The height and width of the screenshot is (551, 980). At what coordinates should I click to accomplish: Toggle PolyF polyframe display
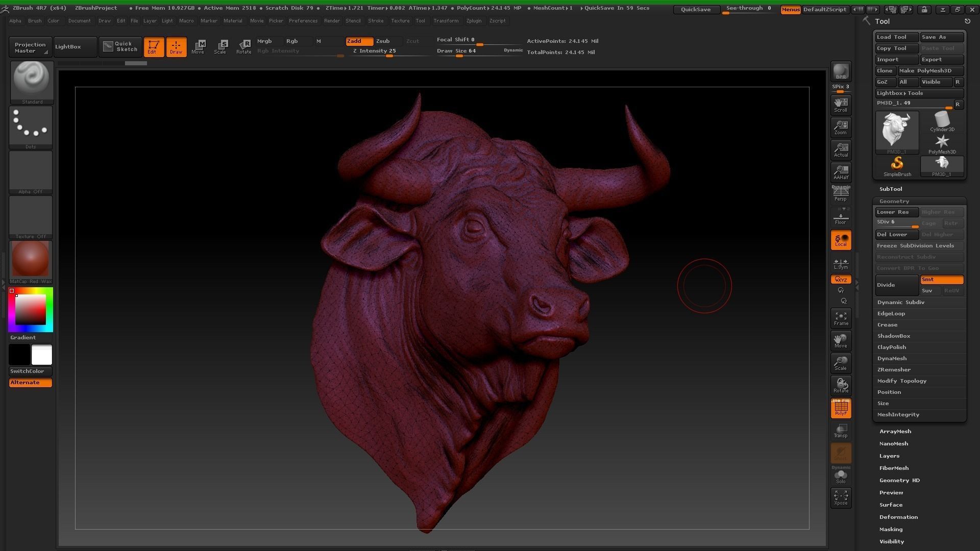pos(841,408)
